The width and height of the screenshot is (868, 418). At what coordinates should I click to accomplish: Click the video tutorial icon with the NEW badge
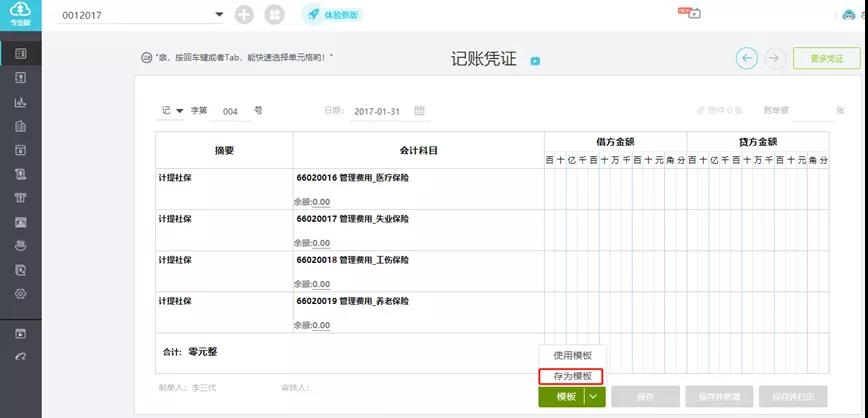coord(690,12)
